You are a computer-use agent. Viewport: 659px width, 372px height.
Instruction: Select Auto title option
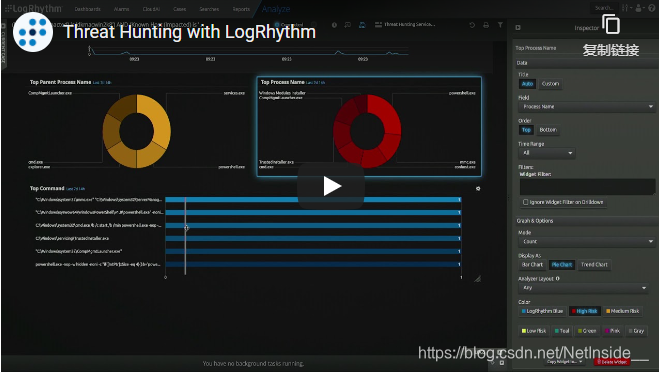pyautogui.click(x=527, y=84)
